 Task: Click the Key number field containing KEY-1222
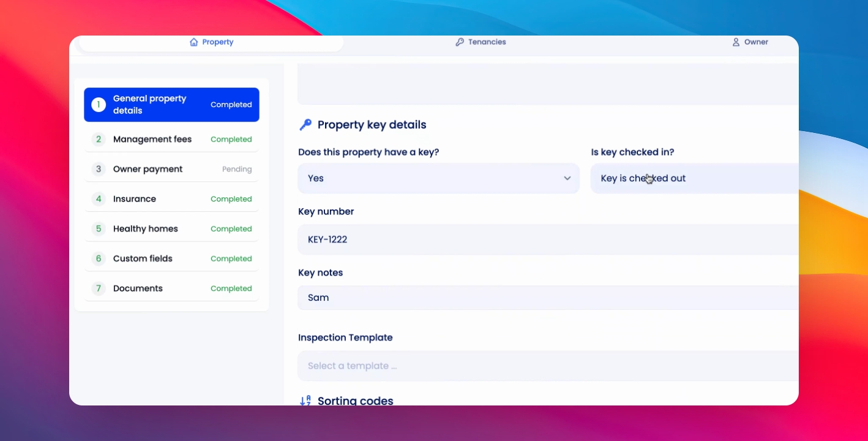[548, 239]
